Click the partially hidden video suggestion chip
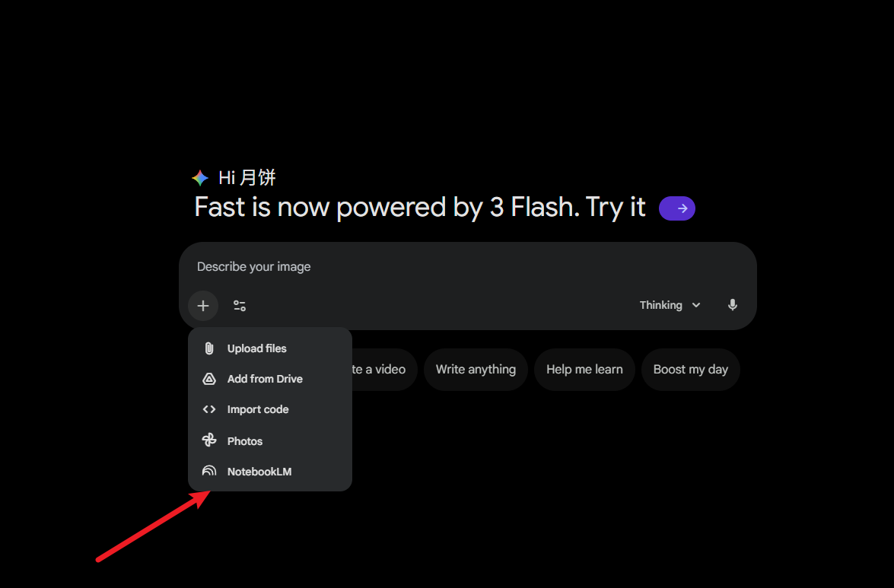The height and width of the screenshot is (588, 894). click(384, 370)
